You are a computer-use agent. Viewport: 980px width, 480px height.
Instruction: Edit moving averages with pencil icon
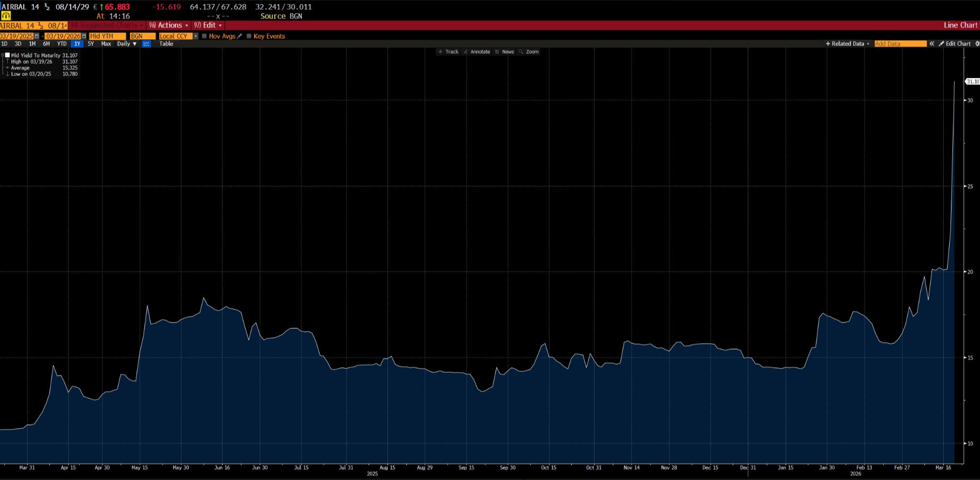240,36
